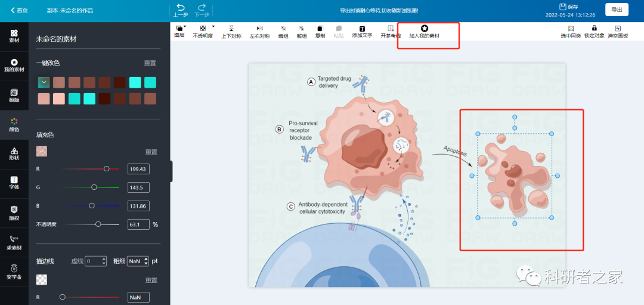The height and width of the screenshot is (305, 644).
Task: Toggle guide lines with 开参考线
Action: tap(391, 29)
